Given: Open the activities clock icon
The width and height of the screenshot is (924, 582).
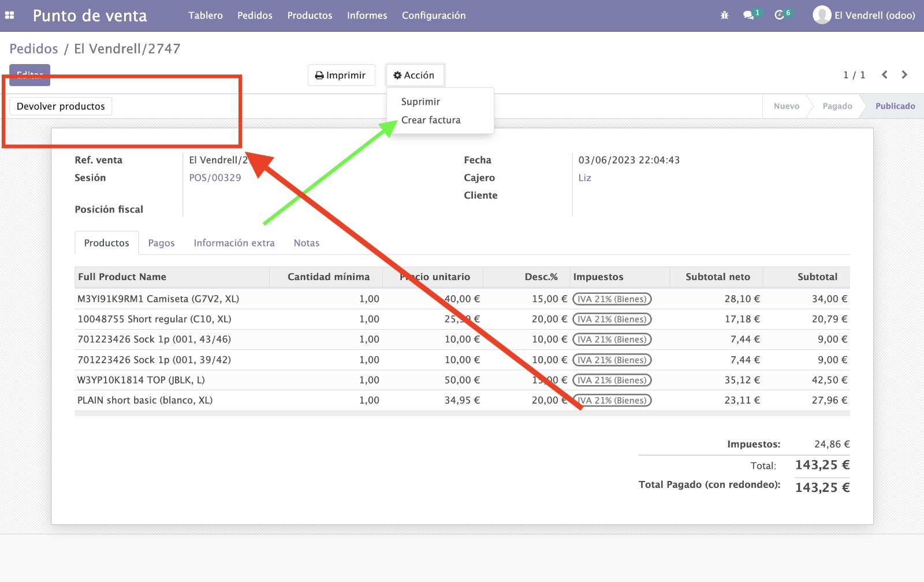Looking at the screenshot, I should [780, 16].
